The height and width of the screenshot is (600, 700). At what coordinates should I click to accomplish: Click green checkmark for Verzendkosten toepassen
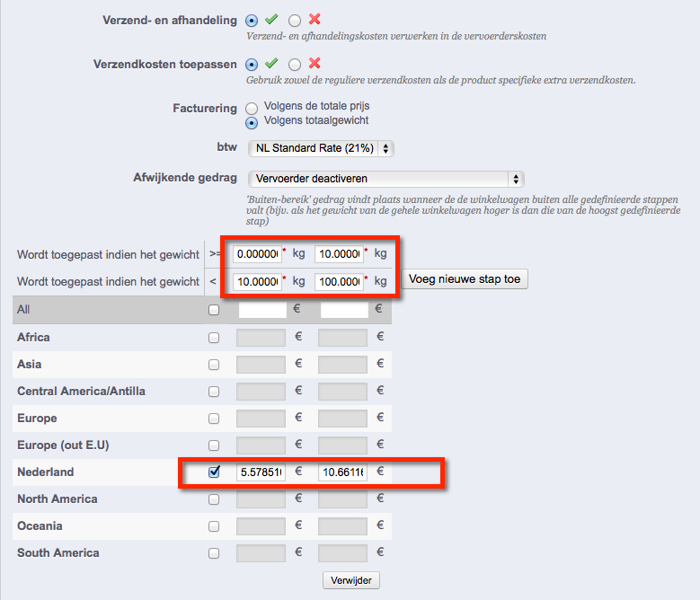(271, 64)
